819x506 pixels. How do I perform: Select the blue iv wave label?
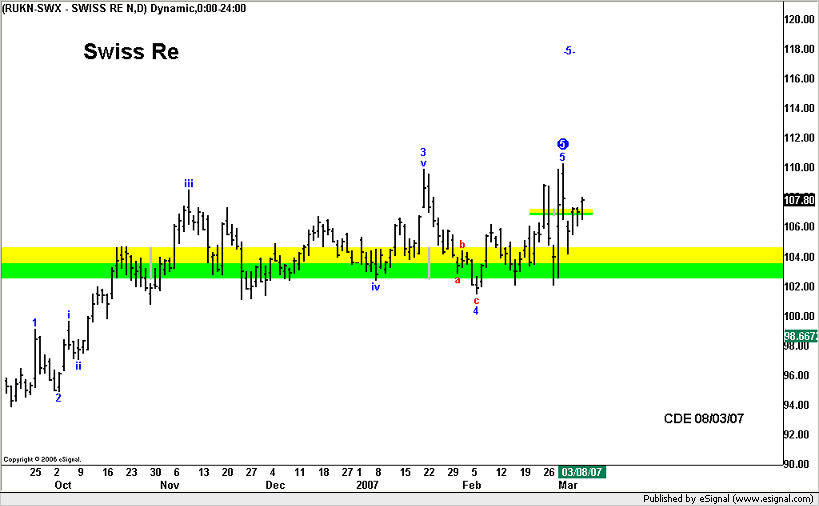[376, 287]
